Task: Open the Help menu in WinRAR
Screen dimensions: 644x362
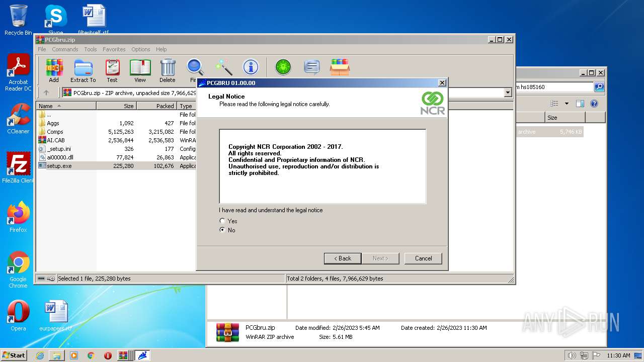Action: pos(161,49)
